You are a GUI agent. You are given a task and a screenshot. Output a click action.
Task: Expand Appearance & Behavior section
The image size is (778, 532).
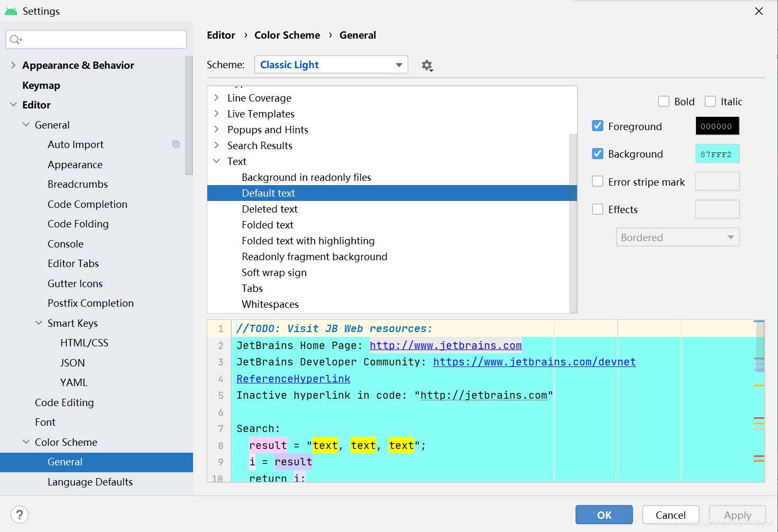pyautogui.click(x=13, y=65)
